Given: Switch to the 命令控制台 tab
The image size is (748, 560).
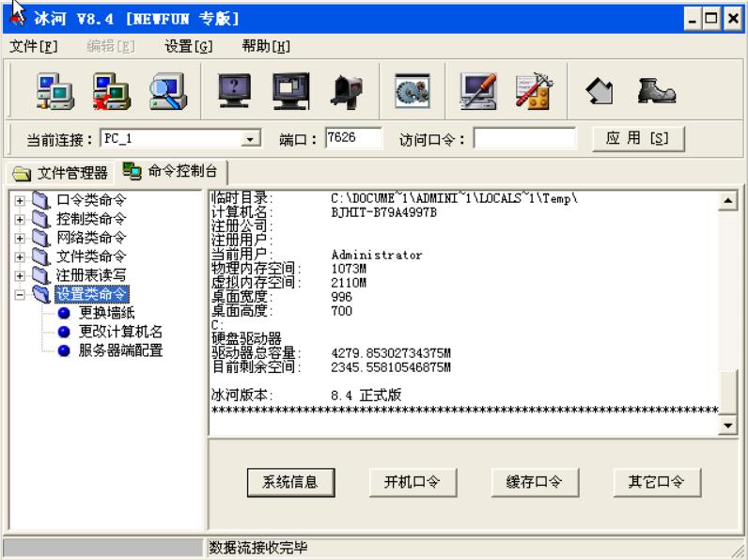Looking at the screenshot, I should click(x=171, y=171).
